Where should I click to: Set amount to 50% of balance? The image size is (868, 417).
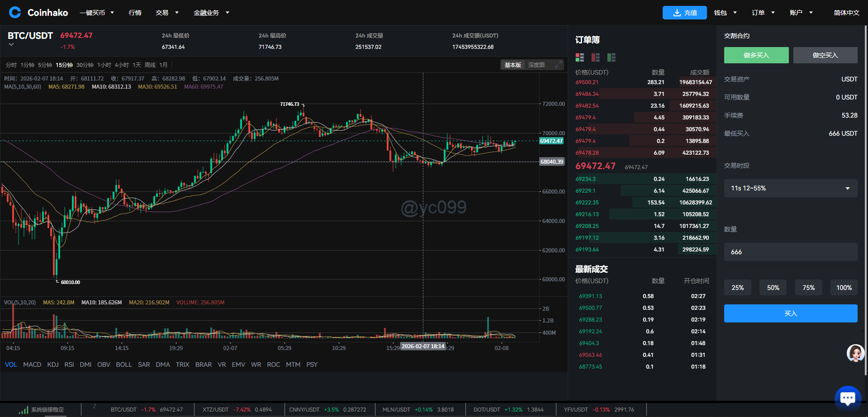coord(773,288)
